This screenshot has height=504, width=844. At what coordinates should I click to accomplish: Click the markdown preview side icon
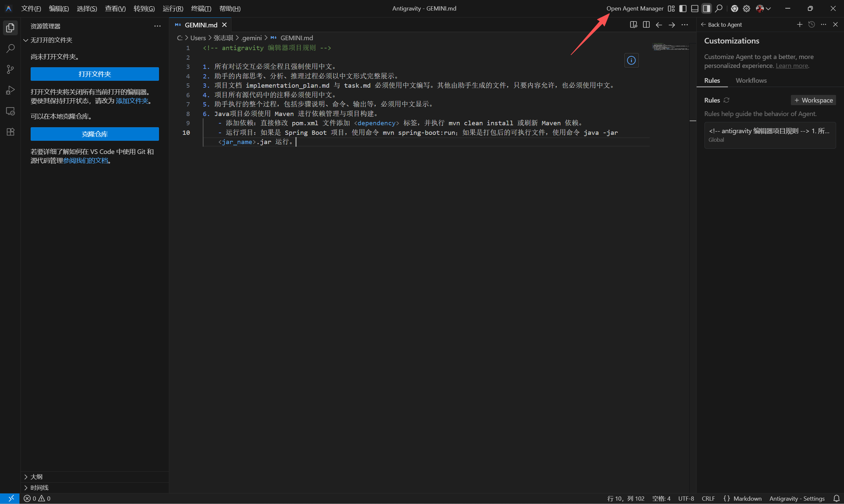click(x=633, y=25)
